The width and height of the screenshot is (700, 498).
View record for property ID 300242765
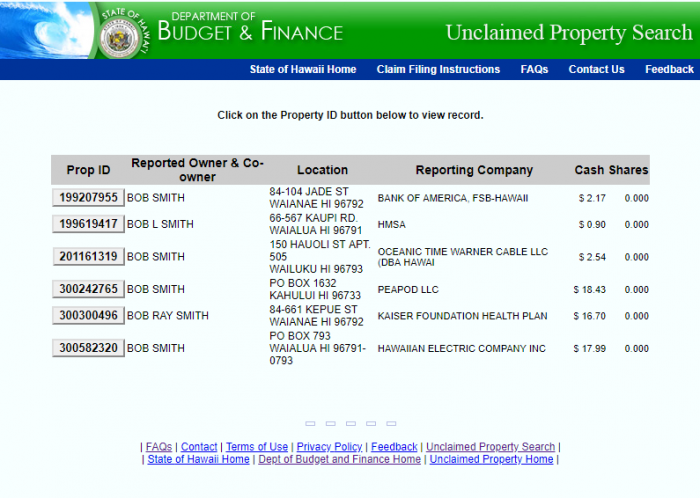click(x=88, y=289)
